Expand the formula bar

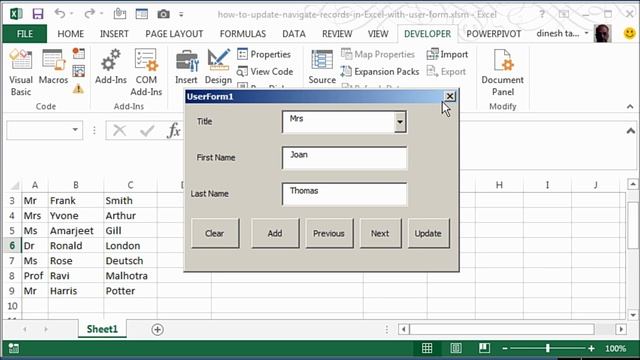point(631,131)
